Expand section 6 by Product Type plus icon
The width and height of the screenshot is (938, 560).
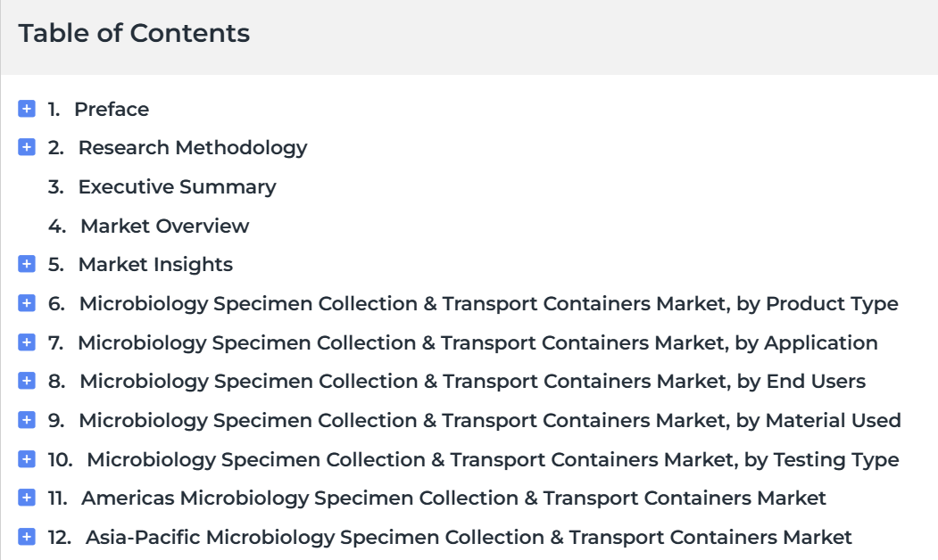coord(26,303)
